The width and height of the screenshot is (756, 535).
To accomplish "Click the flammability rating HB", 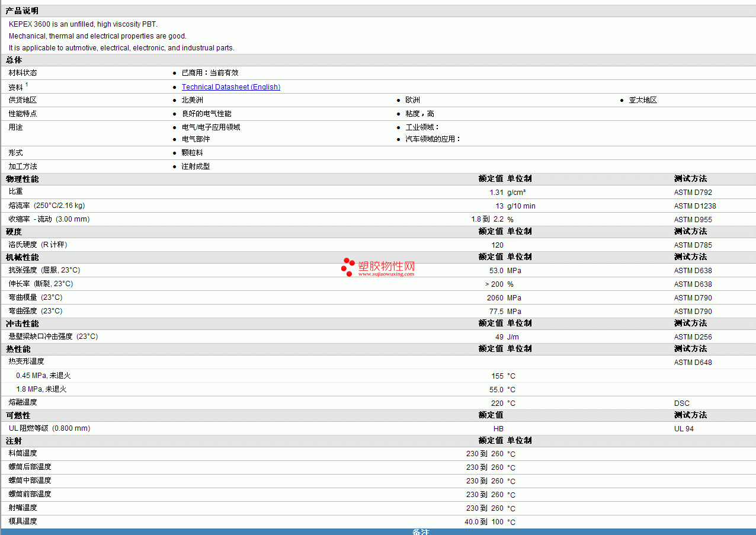I will tap(498, 429).
